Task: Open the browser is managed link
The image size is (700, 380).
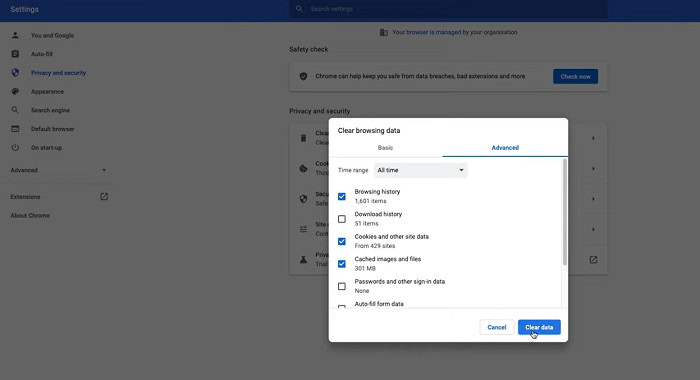Action: coord(433,32)
